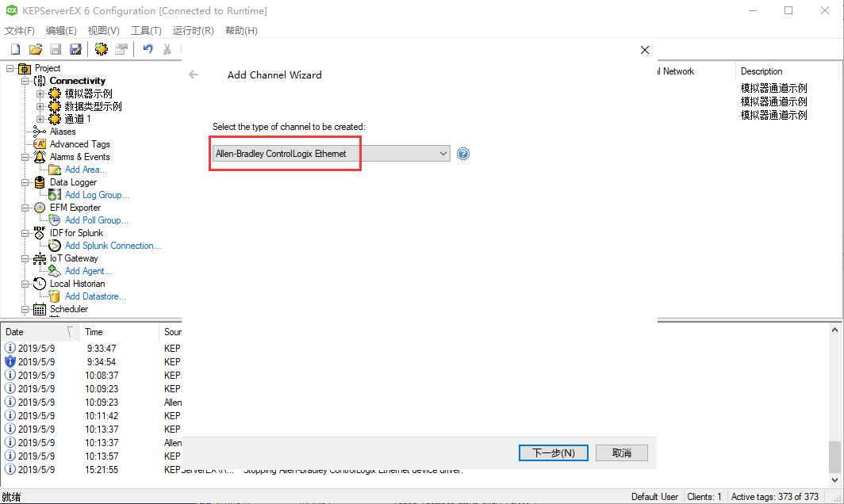This screenshot has height=504, width=844.
Task: Click the 模拟器示例 channel gear icon
Action: pyautogui.click(x=55, y=94)
